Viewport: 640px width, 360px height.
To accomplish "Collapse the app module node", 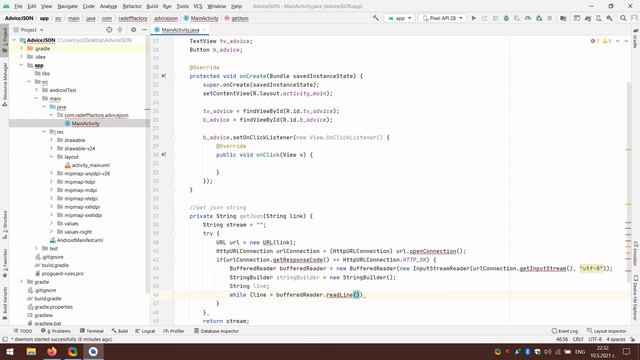I will pyautogui.click(x=22, y=65).
